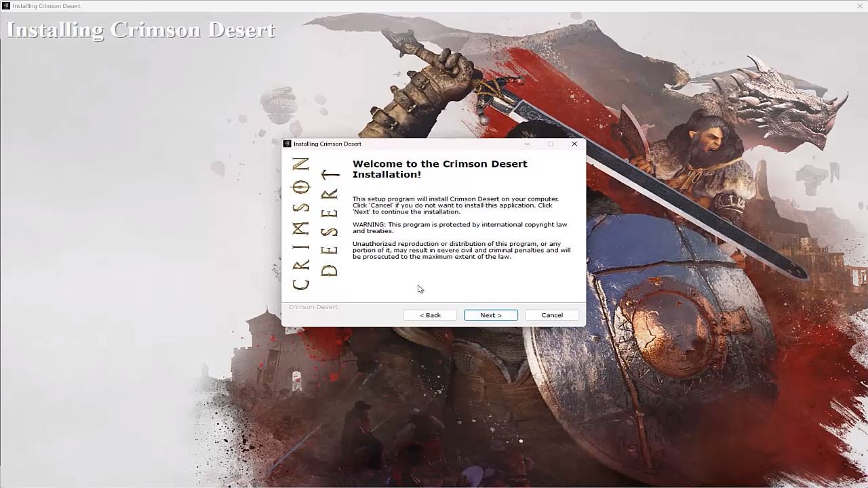Click the grey Crimson Desert footer label
This screenshot has height=488, width=868.
click(x=313, y=307)
